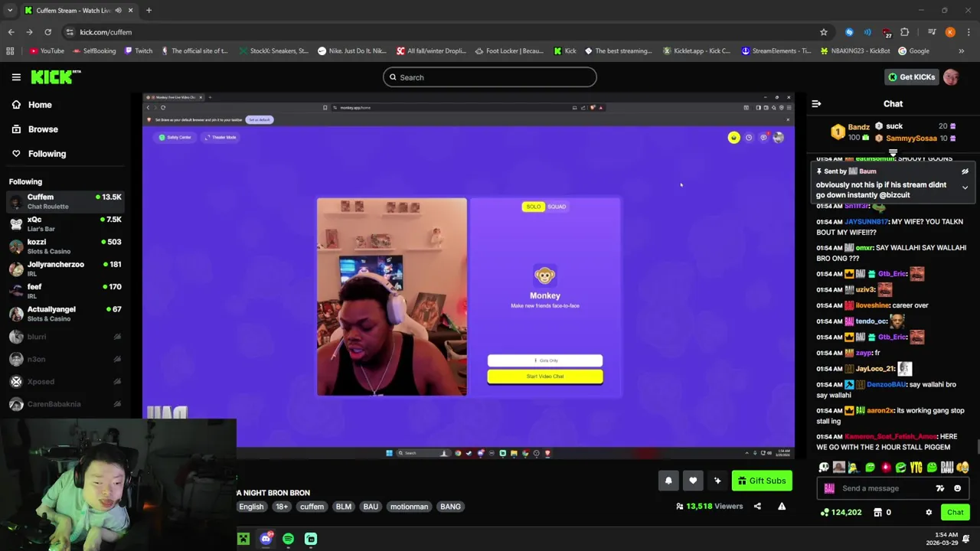Share the stream
980x551 pixels.
[x=757, y=507]
